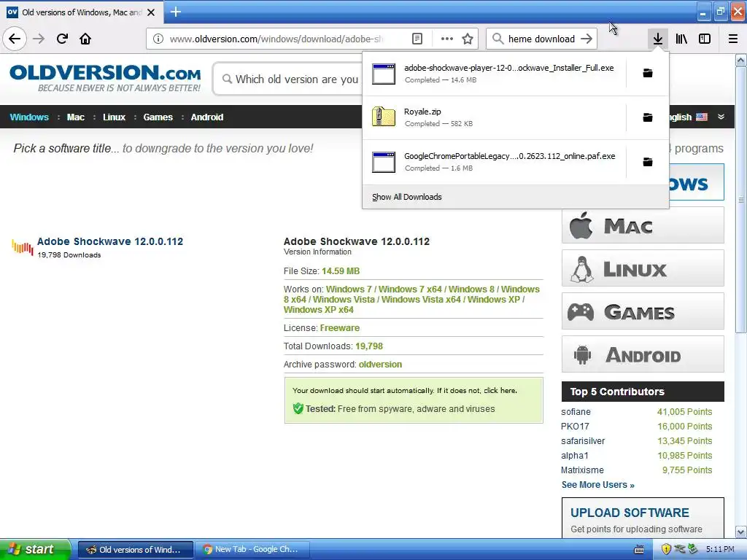This screenshot has width=747, height=560.
Task: Open the Royale.zip download entry
Action: pos(494,117)
